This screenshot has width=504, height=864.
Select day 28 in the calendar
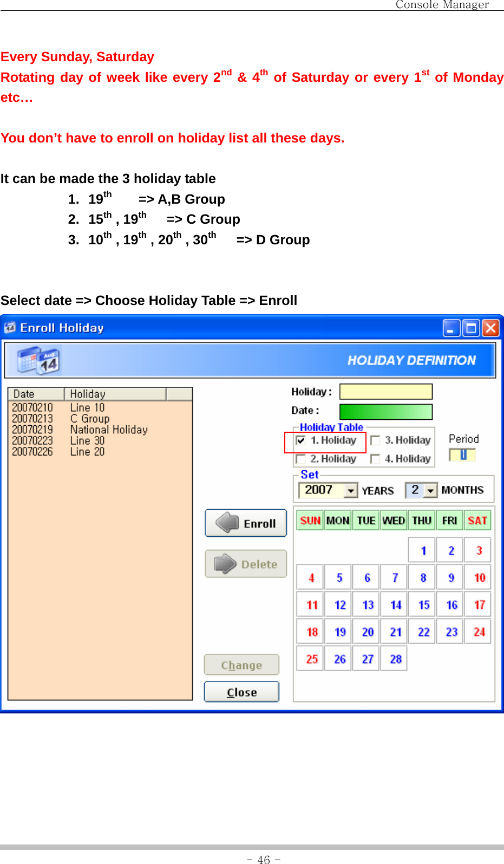(394, 658)
